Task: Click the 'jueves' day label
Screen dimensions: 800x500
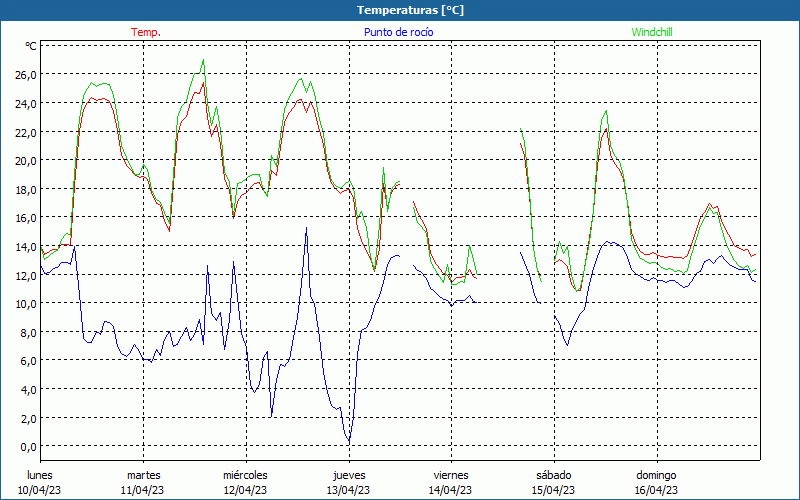Action: (349, 475)
